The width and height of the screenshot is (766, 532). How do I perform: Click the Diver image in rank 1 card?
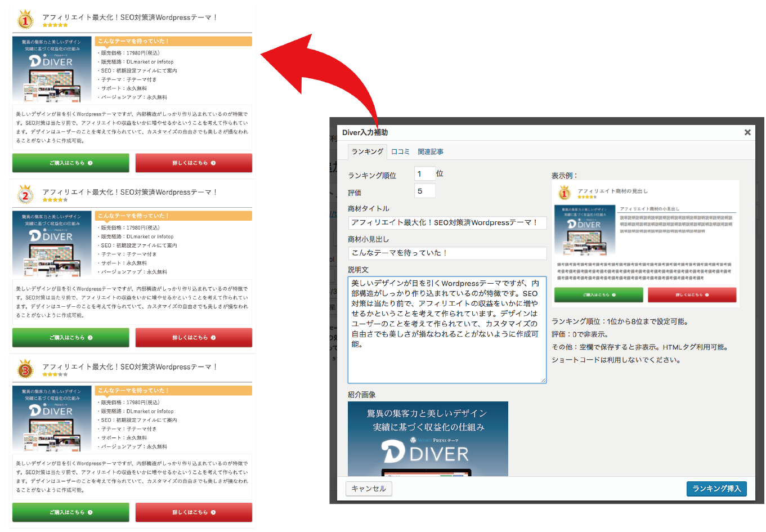52,69
